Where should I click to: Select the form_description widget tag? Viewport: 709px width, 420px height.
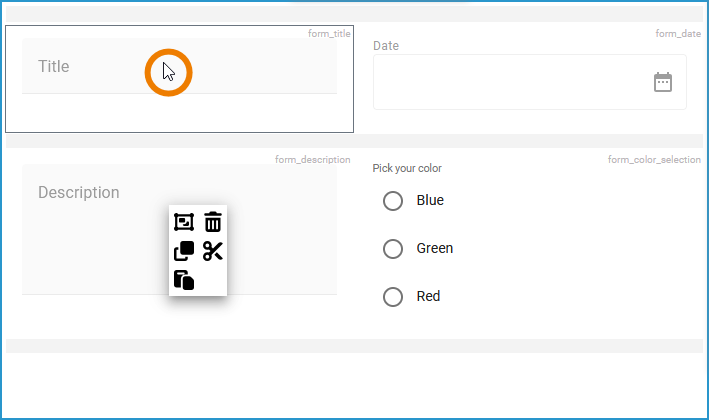[x=312, y=160]
